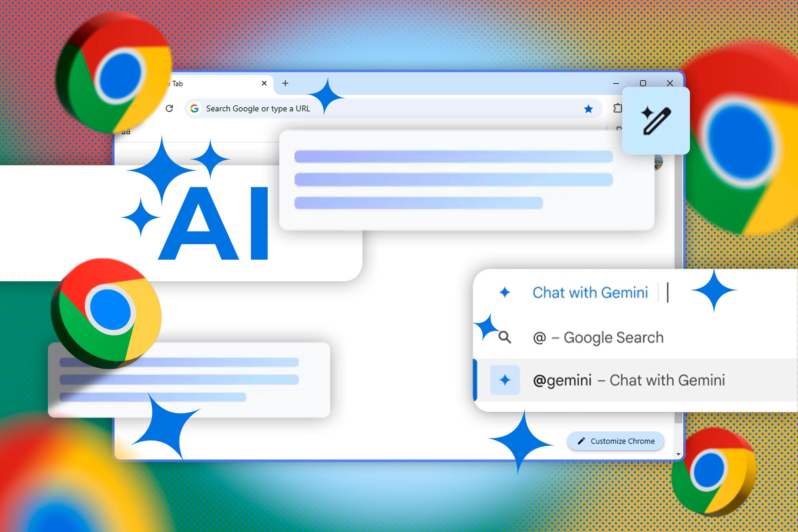The width and height of the screenshot is (798, 532).
Task: Click the bookmark star icon in address bar
Action: pos(588,109)
